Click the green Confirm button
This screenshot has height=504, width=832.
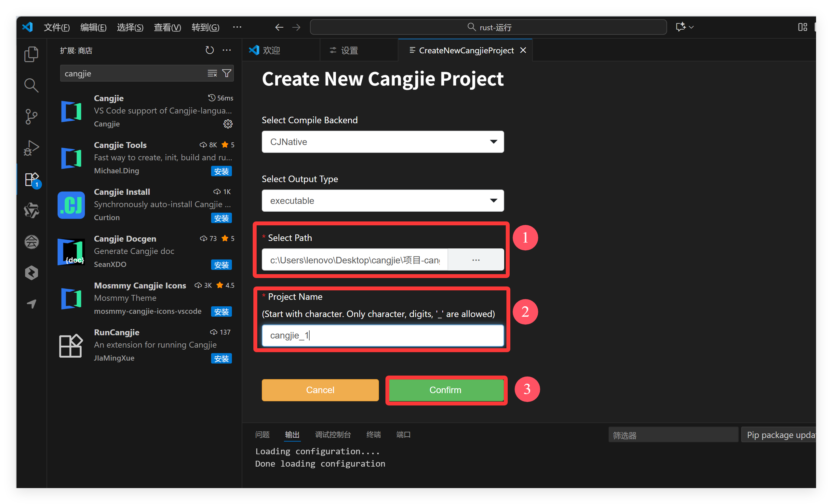(x=445, y=390)
